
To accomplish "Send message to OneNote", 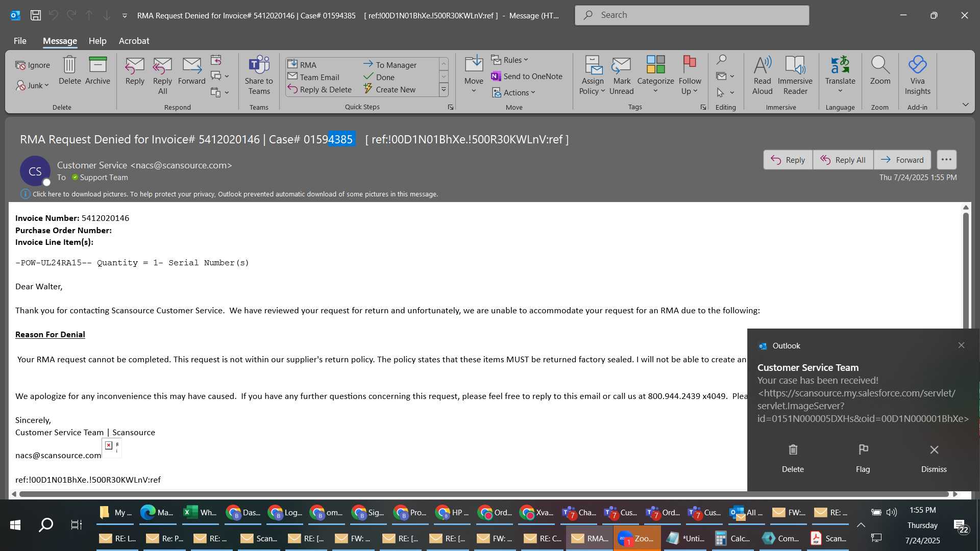I will [527, 76].
